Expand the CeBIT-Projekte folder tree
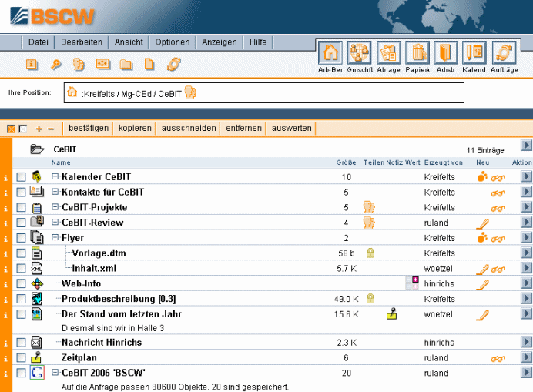The image size is (533, 392). pyautogui.click(x=55, y=207)
